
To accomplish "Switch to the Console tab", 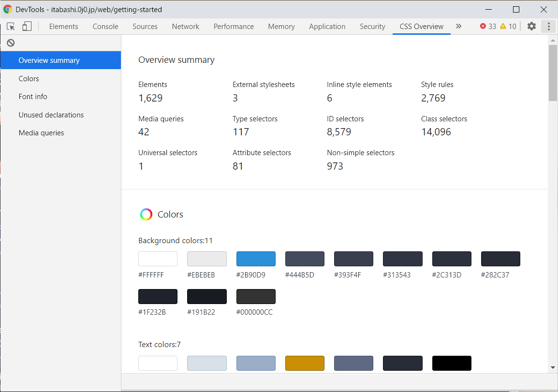I will [105, 27].
